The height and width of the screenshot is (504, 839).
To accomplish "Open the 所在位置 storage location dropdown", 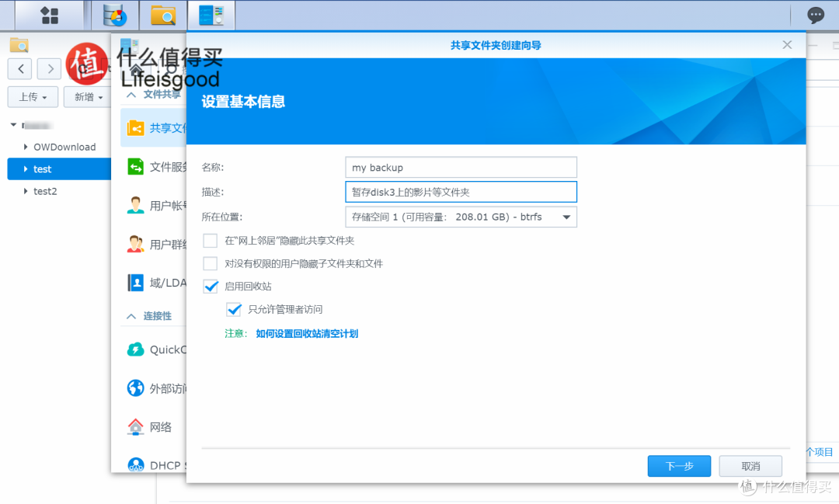I will pos(461,217).
